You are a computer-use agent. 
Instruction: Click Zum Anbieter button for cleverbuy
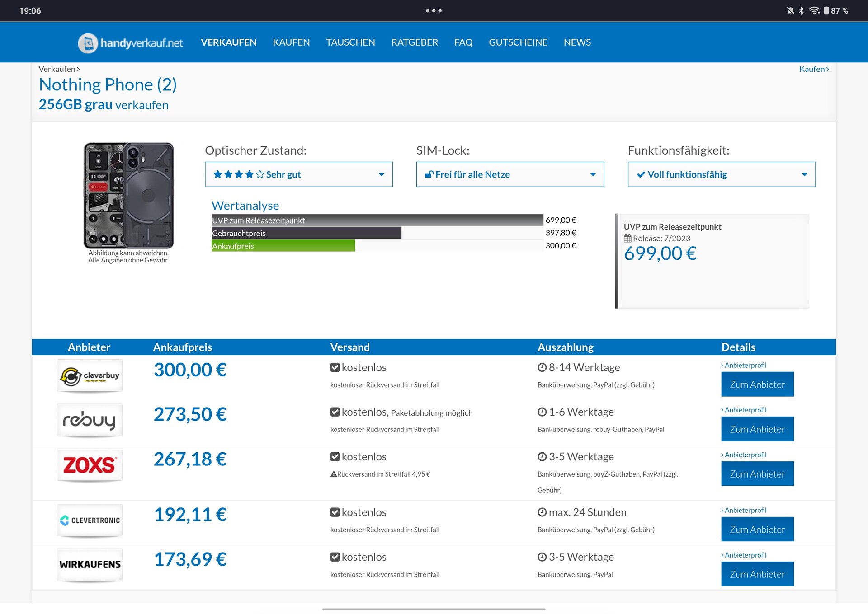(757, 384)
